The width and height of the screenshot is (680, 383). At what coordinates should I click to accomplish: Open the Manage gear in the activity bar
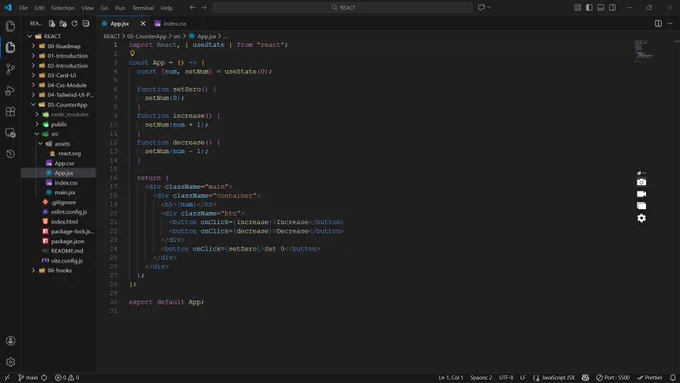click(x=10, y=362)
